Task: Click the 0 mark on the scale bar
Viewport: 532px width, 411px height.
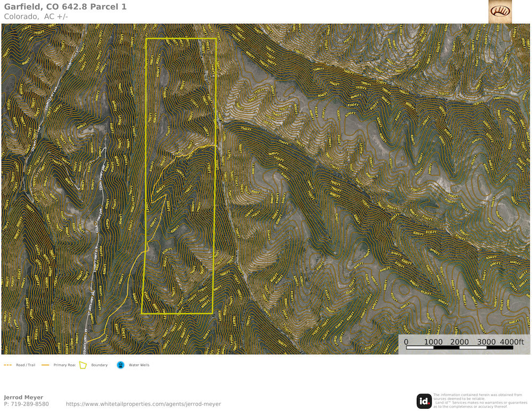Action: [x=406, y=341]
